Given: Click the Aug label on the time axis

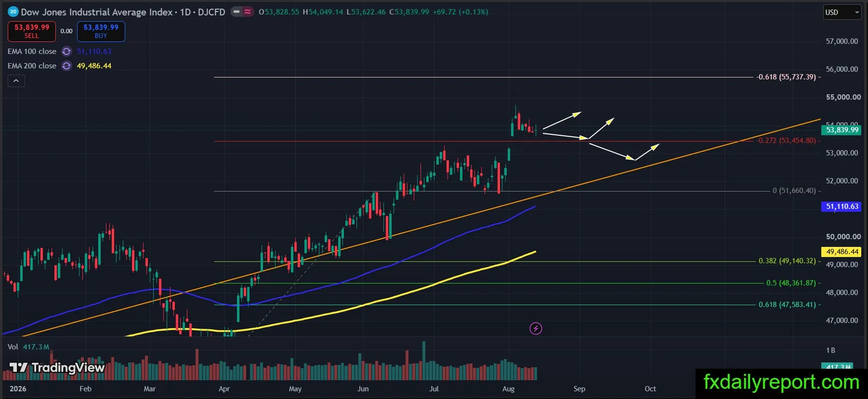Looking at the screenshot, I should point(508,389).
